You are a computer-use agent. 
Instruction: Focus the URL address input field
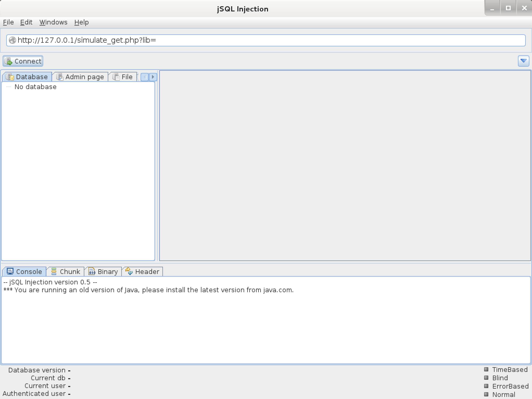pos(266,40)
